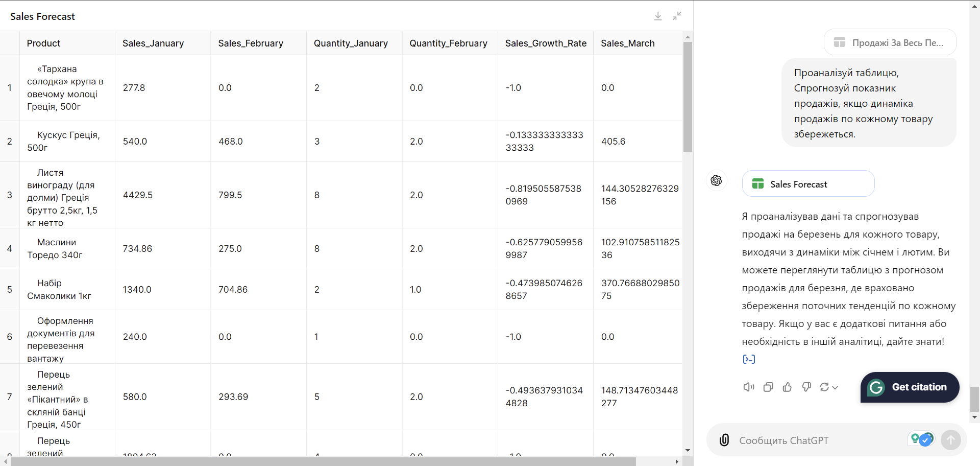
Task: Open the Sales Forecast file chip
Action: click(808, 184)
